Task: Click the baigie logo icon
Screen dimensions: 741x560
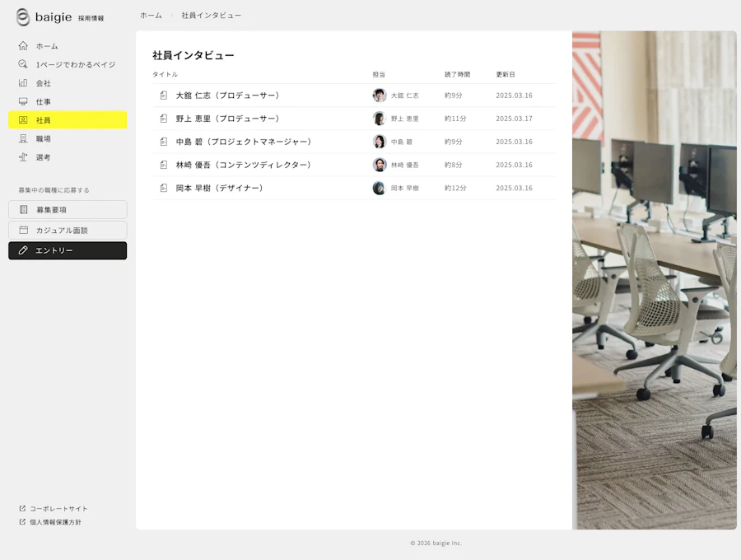Action: (x=23, y=17)
